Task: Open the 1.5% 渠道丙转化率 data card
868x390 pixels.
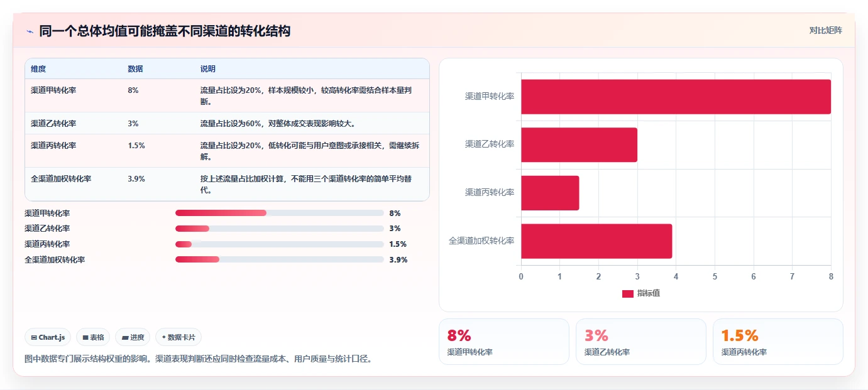Action: tap(778, 342)
